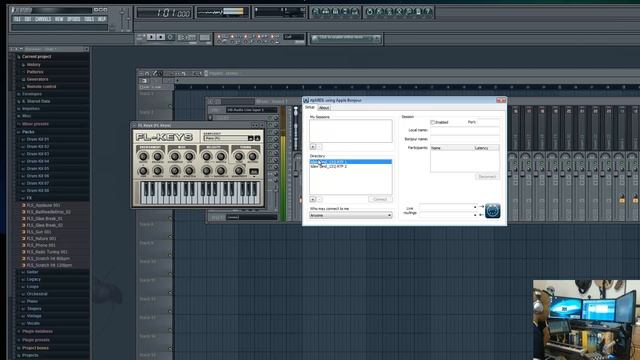Add a session with the My Sessions plus button
The height and width of the screenshot is (360, 640).
[x=313, y=147]
